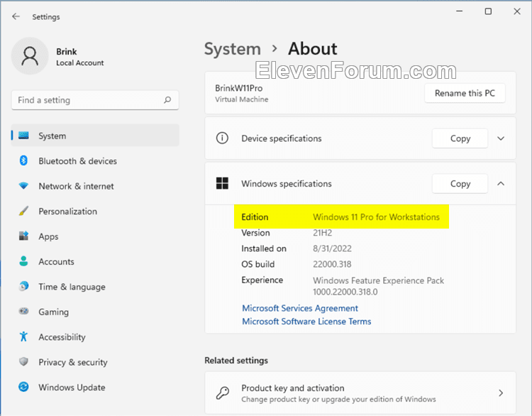Click the back arrow in Settings

point(16,16)
